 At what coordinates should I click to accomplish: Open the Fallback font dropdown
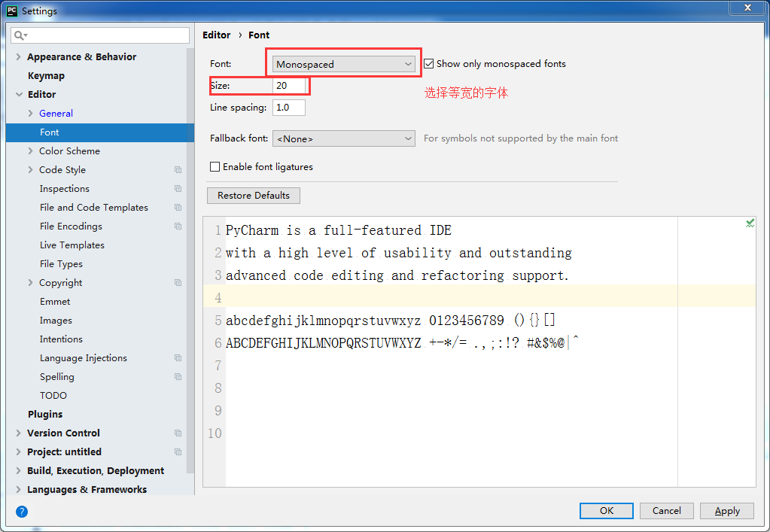344,139
